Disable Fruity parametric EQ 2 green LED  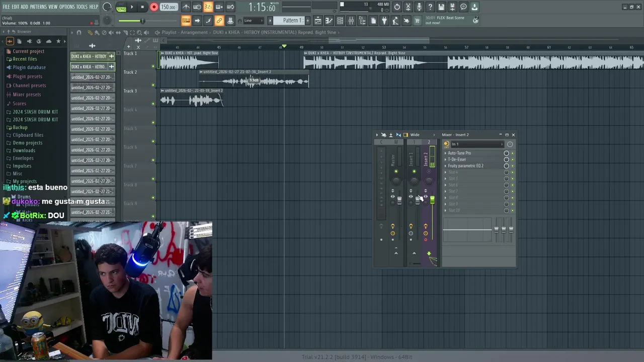click(513, 166)
